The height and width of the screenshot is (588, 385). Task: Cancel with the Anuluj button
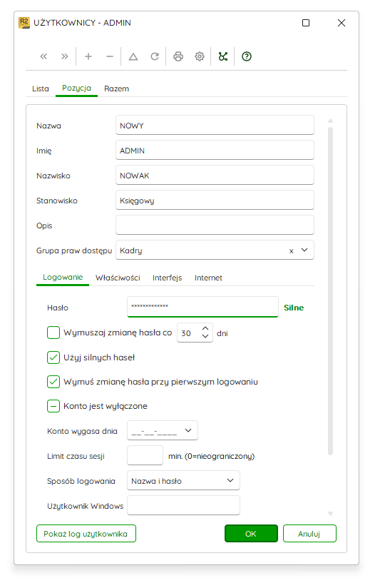pyautogui.click(x=309, y=534)
